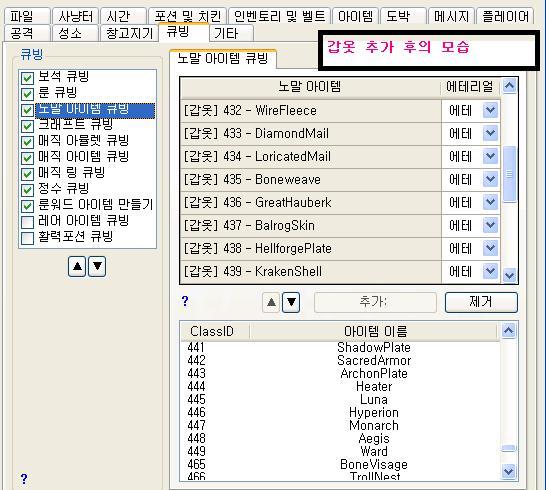Click scrollbar thumb of 노말 아이템 table
Image resolution: width=546 pixels, height=490 pixels.
pyautogui.click(x=509, y=174)
